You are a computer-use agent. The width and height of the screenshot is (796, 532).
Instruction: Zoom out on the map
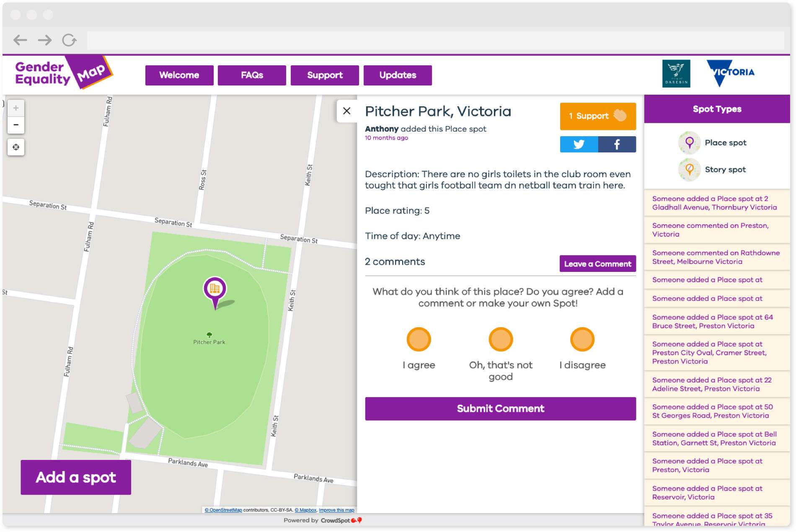pos(16,125)
